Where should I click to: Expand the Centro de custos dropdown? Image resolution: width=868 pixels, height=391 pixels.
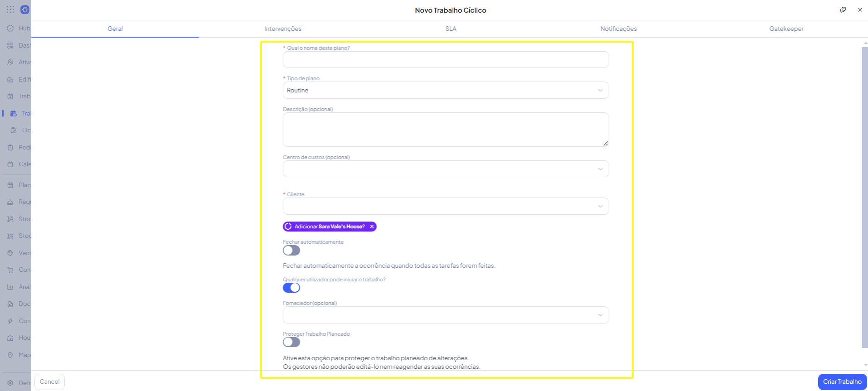point(446,169)
